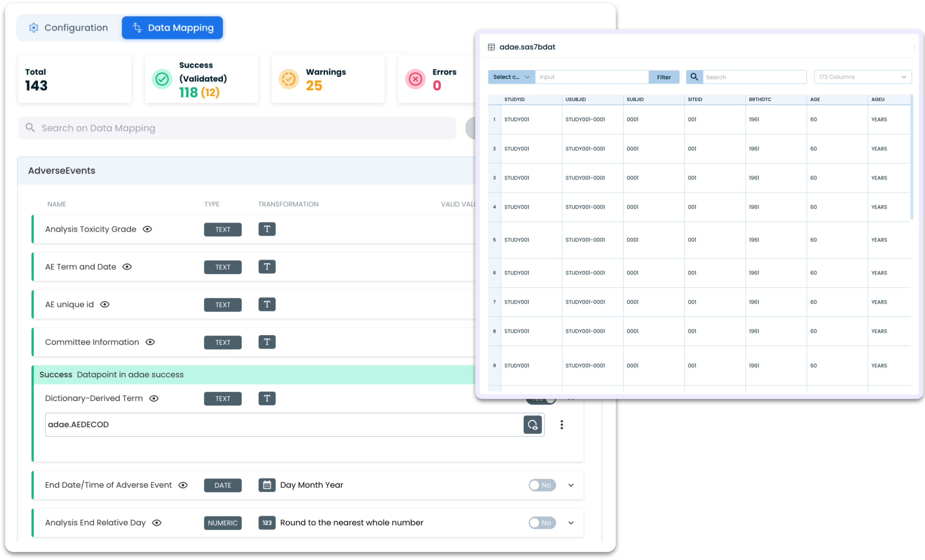Click TEXT type badge for Analysis Toxicity Grade
The width and height of the screenshot is (925, 560).
223,229
